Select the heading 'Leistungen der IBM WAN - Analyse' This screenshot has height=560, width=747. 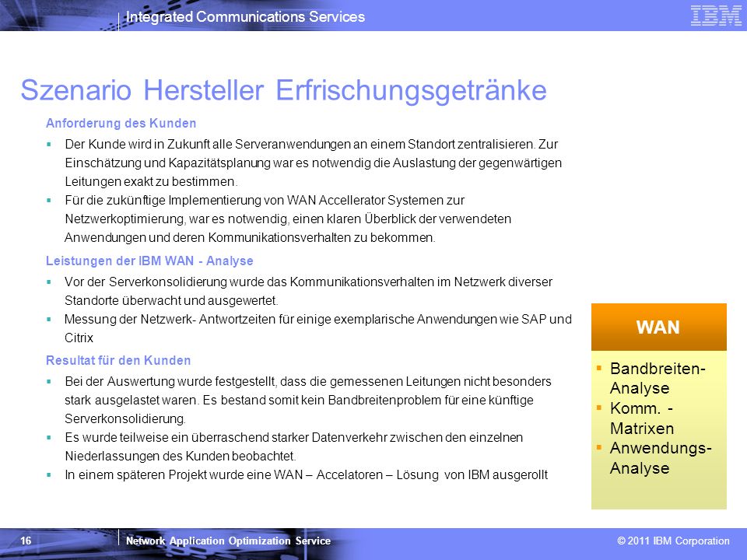tap(149, 261)
